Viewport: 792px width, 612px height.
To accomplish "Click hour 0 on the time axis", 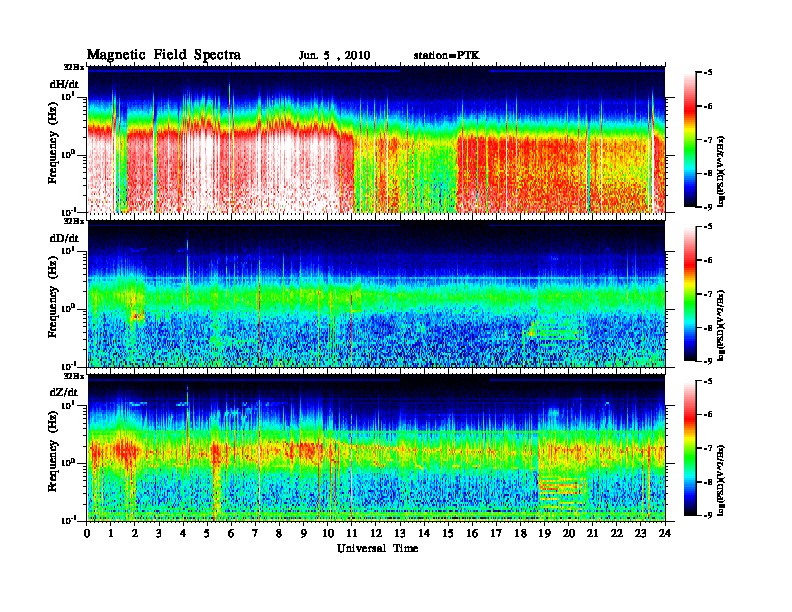I will [87, 534].
